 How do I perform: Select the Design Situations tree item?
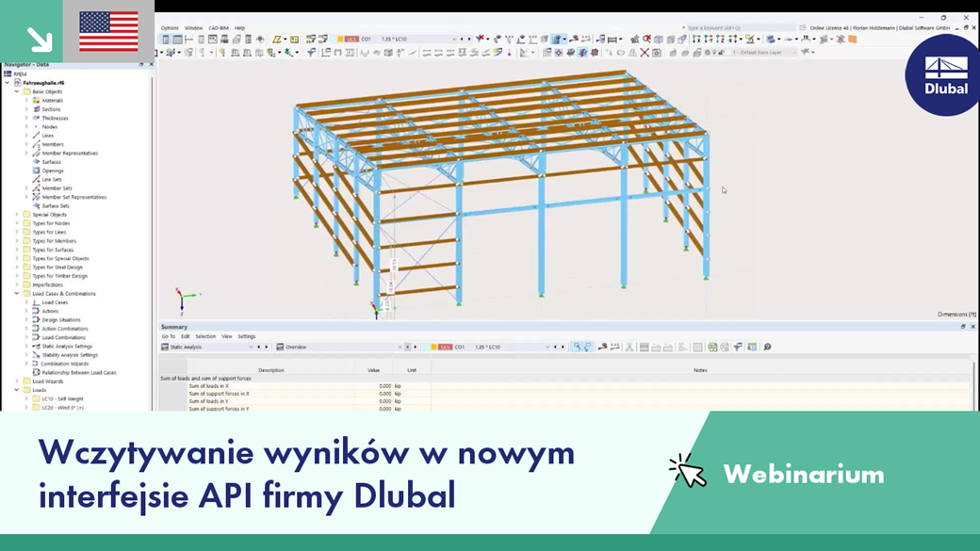tap(61, 320)
